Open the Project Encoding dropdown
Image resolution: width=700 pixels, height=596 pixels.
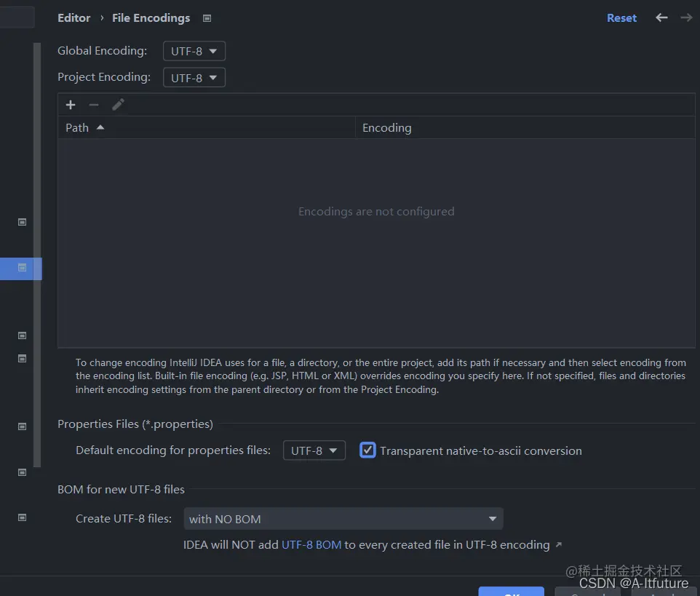coord(194,78)
